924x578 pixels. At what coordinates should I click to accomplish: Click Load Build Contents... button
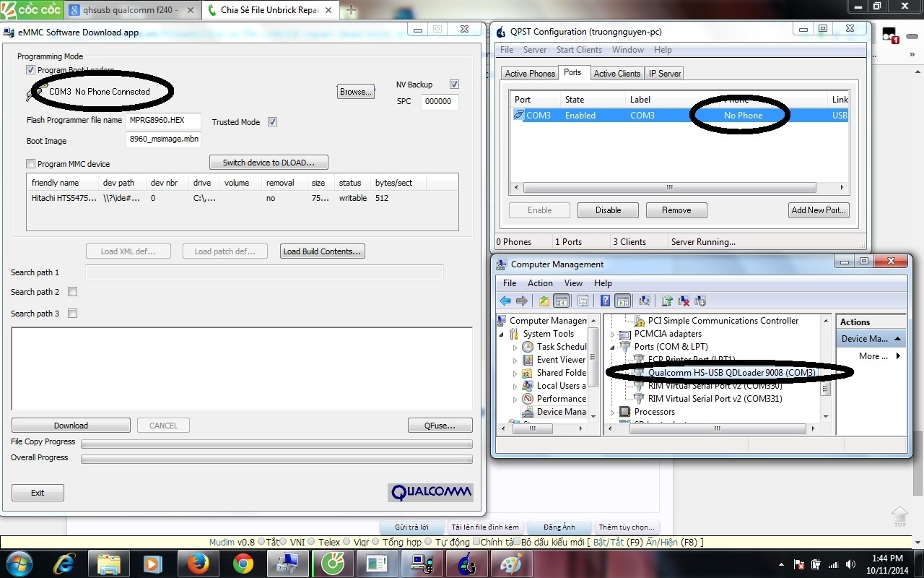tap(323, 251)
